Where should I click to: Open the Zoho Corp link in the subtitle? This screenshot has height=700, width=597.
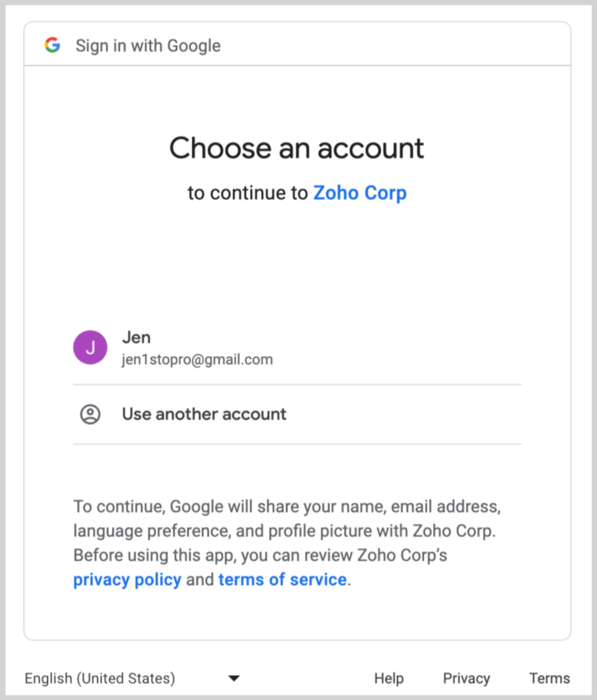tap(359, 193)
